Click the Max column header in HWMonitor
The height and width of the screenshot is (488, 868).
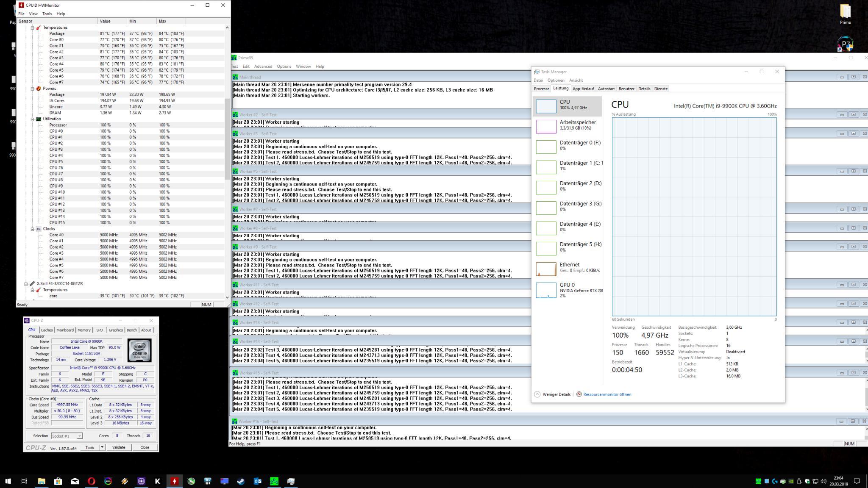[171, 21]
